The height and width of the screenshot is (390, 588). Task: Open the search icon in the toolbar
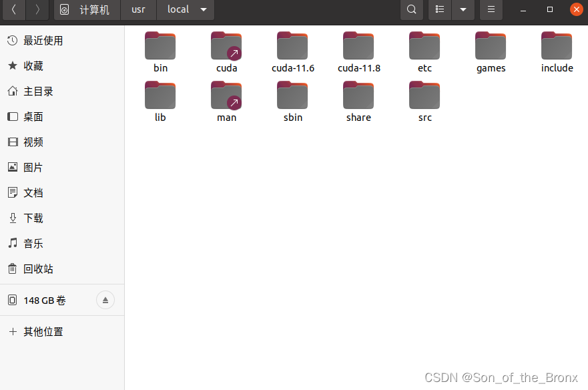click(411, 9)
